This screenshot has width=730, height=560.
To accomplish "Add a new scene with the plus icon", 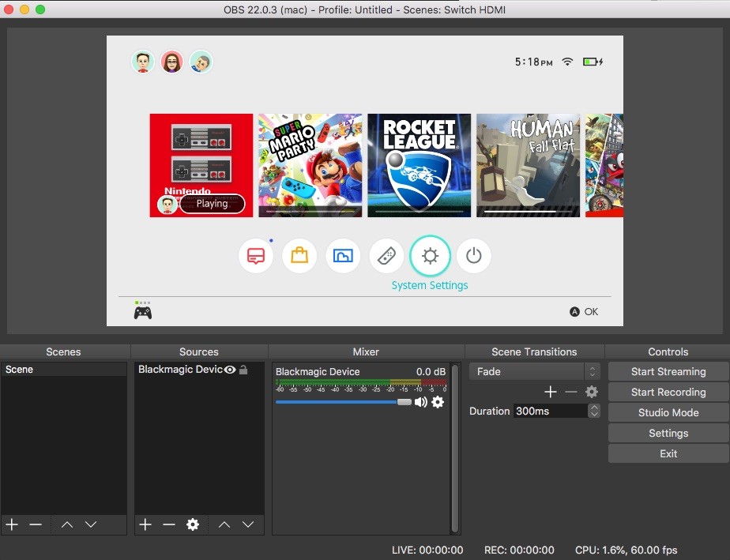I will tap(12, 524).
